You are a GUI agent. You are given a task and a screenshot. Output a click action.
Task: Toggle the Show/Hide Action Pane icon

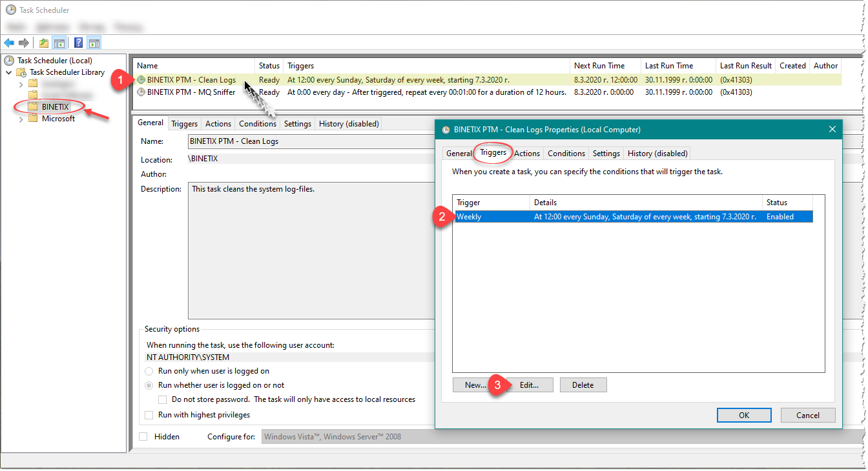pyautogui.click(x=94, y=43)
